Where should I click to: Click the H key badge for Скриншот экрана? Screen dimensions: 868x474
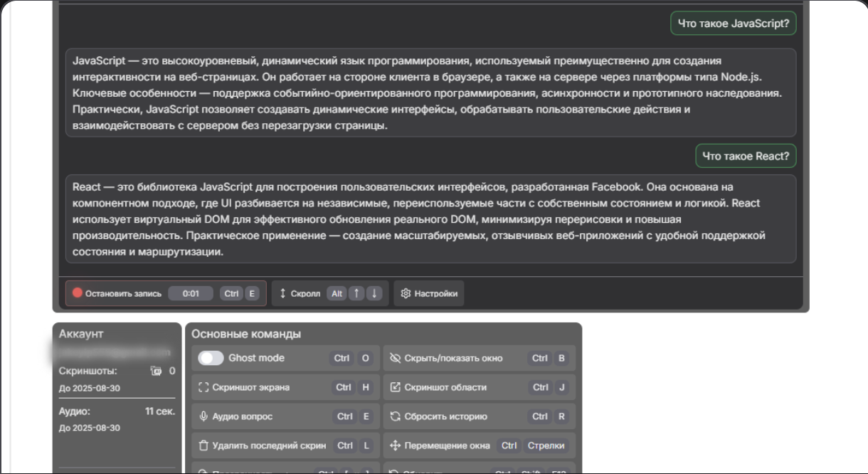(x=366, y=387)
